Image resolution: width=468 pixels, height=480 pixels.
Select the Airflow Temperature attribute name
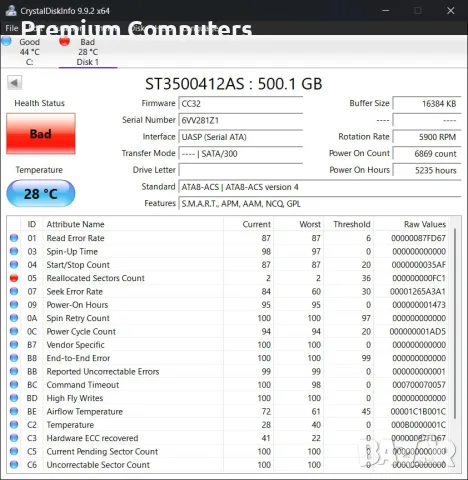(85, 411)
